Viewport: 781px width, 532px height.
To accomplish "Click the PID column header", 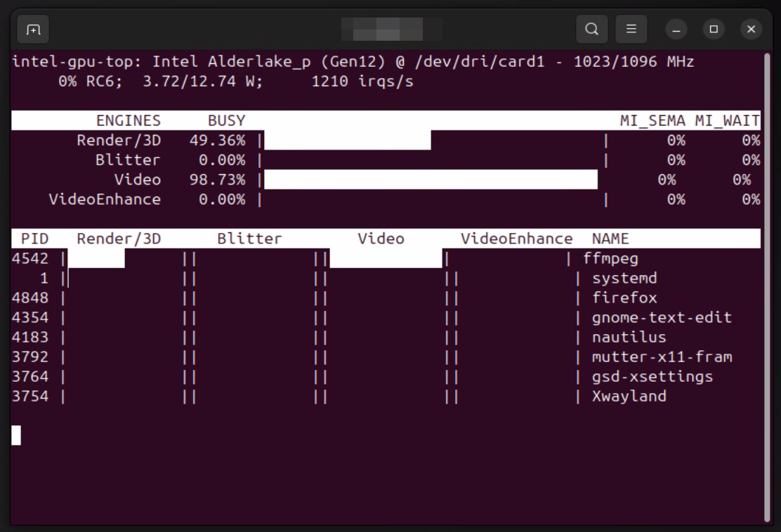I will (x=34, y=239).
